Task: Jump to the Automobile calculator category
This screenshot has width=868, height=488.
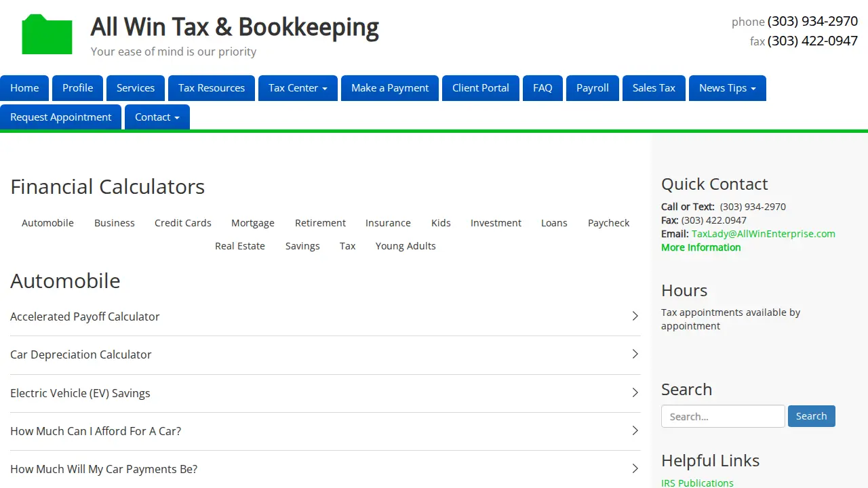Action: [47, 223]
